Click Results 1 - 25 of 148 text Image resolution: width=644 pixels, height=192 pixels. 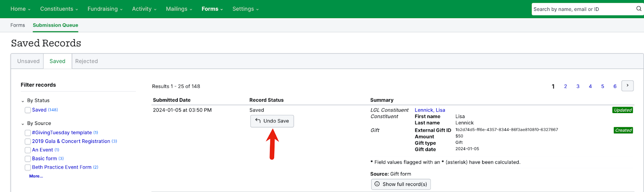pyautogui.click(x=176, y=86)
